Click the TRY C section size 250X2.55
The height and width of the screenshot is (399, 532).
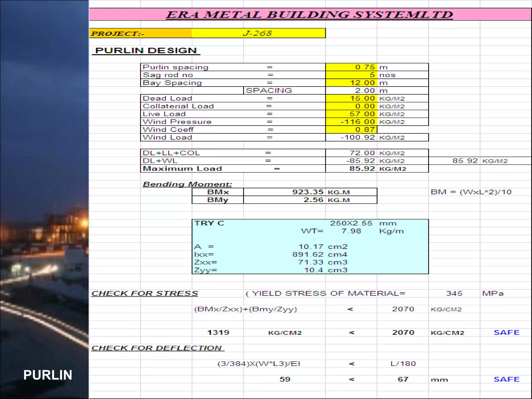(x=351, y=223)
